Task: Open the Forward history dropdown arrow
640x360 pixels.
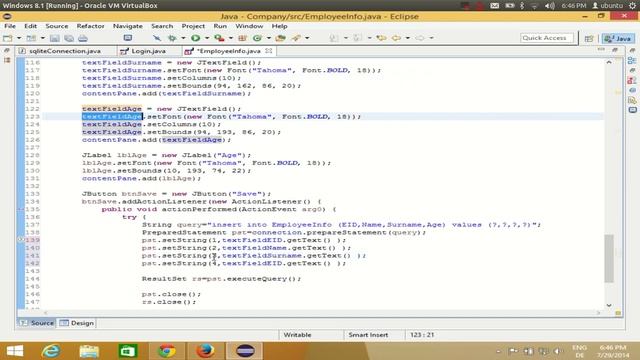Action: tap(431, 38)
